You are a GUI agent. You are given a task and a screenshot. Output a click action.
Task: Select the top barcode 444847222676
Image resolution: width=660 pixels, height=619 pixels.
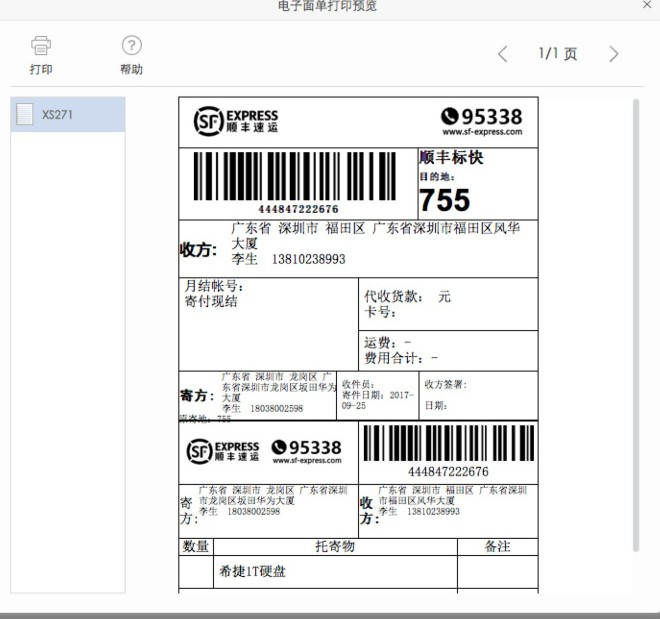coord(298,181)
